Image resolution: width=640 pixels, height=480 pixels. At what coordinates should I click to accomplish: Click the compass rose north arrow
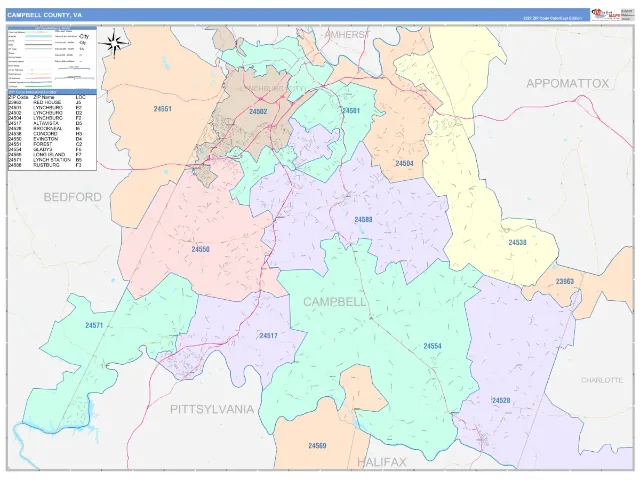click(114, 43)
